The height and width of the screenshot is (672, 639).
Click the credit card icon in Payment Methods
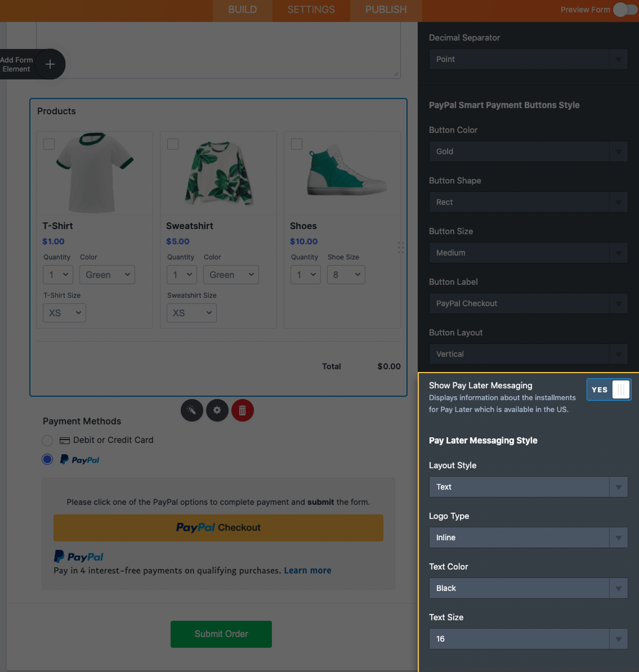[65, 441]
